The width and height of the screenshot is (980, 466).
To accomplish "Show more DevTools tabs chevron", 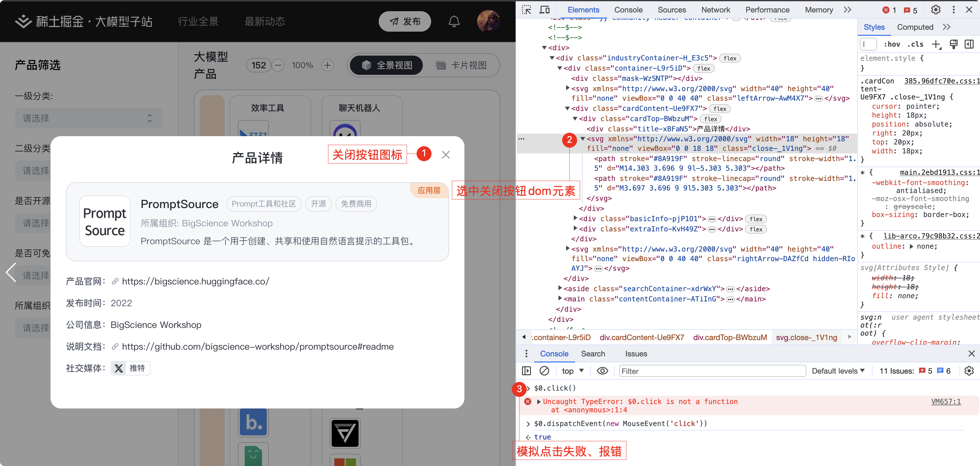I will (x=847, y=10).
